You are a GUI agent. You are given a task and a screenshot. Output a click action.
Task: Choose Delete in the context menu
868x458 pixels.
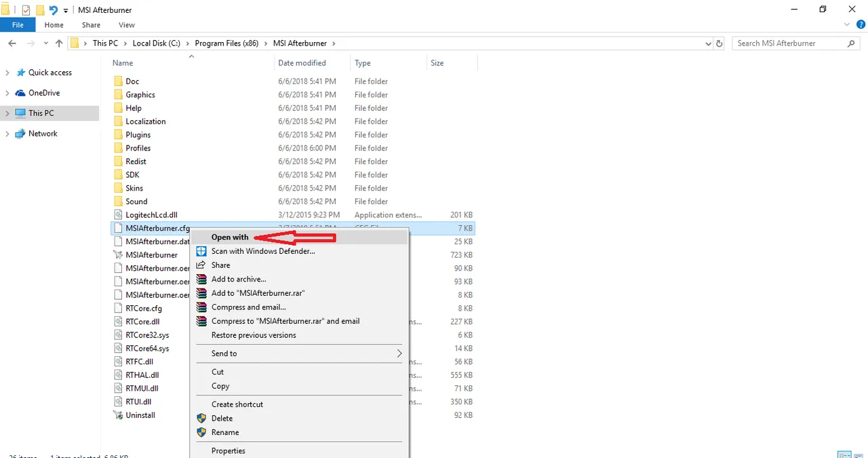(x=300, y=419)
